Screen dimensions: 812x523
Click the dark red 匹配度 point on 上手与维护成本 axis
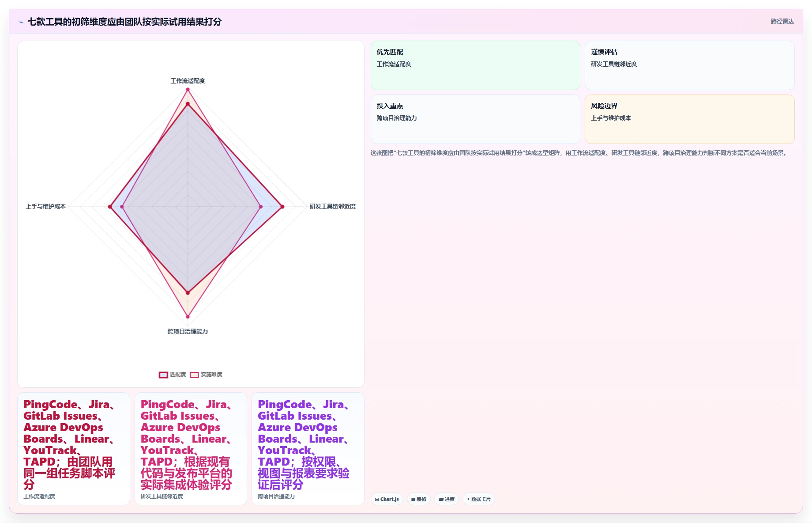110,207
